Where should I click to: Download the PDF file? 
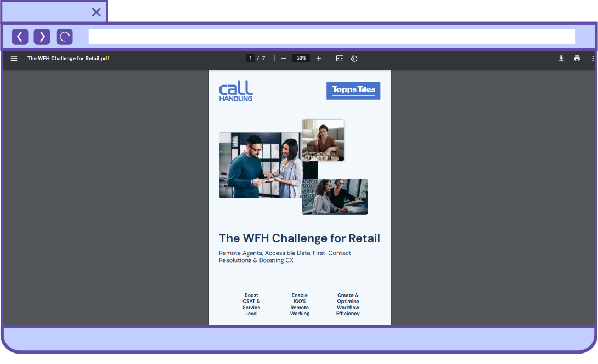tap(561, 58)
